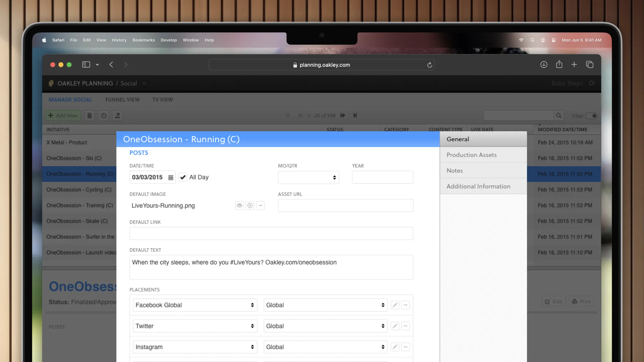Open the Safari History menu

tap(119, 40)
